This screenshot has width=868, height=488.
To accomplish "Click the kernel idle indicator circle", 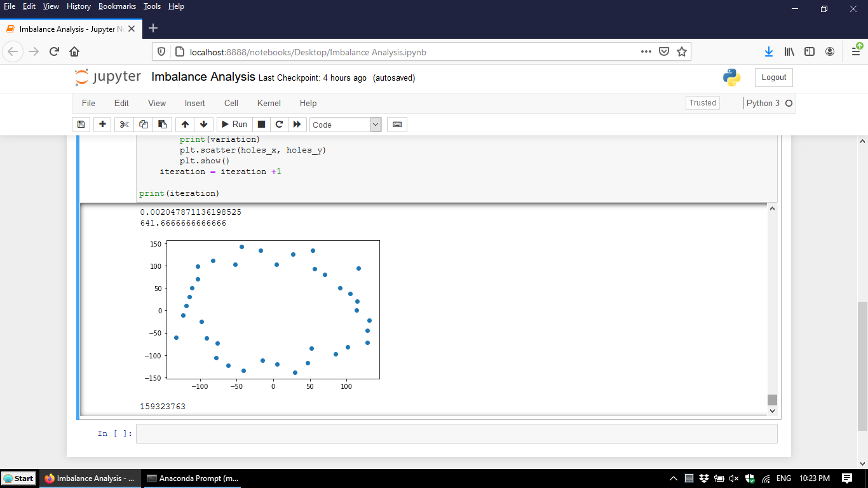I will (x=789, y=103).
